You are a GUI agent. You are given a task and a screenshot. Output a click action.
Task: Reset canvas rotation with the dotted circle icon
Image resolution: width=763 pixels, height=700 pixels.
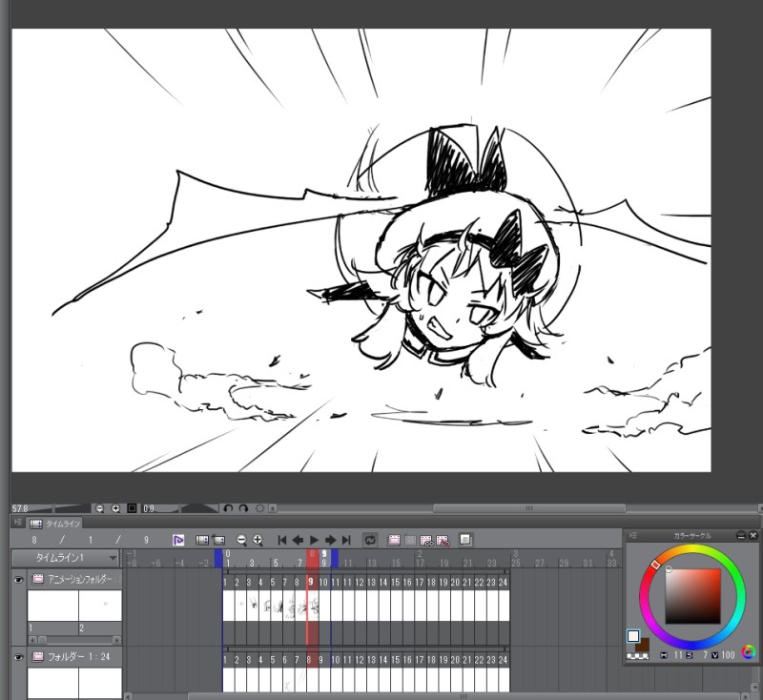pyautogui.click(x=259, y=508)
